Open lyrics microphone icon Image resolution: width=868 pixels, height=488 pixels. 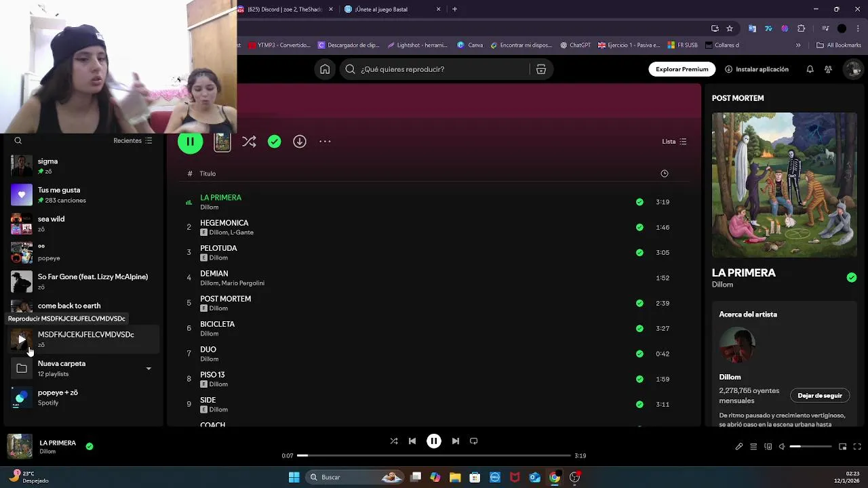click(739, 447)
